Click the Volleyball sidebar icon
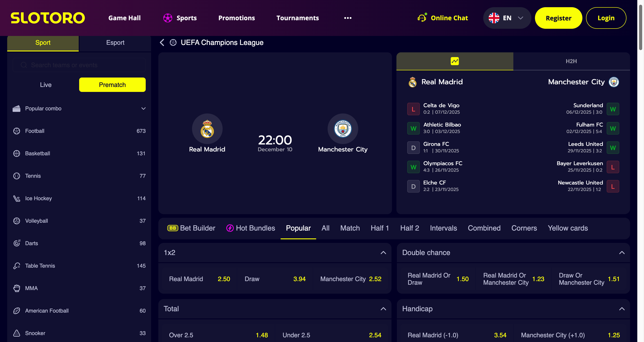 point(16,221)
